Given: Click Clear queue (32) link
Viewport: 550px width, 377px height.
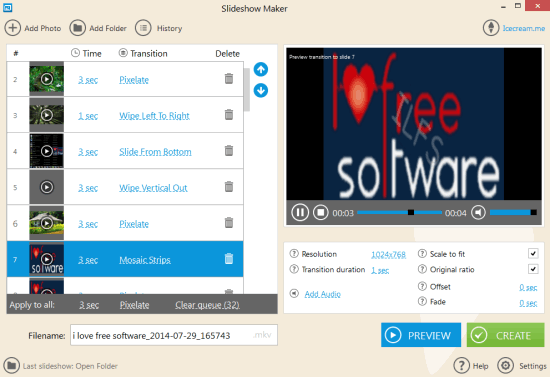Looking at the screenshot, I should (x=207, y=305).
